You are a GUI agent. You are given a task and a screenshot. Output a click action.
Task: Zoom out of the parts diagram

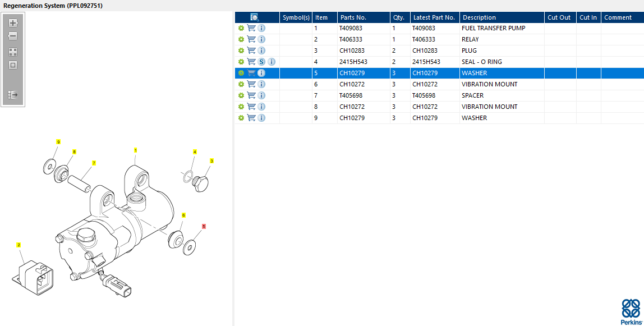(x=13, y=36)
